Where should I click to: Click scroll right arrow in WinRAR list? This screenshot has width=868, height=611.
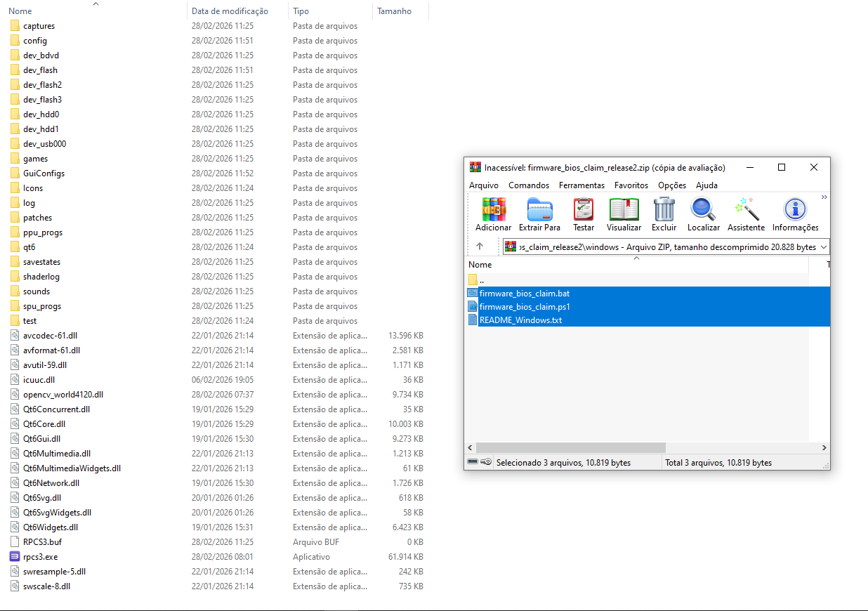coord(824,447)
